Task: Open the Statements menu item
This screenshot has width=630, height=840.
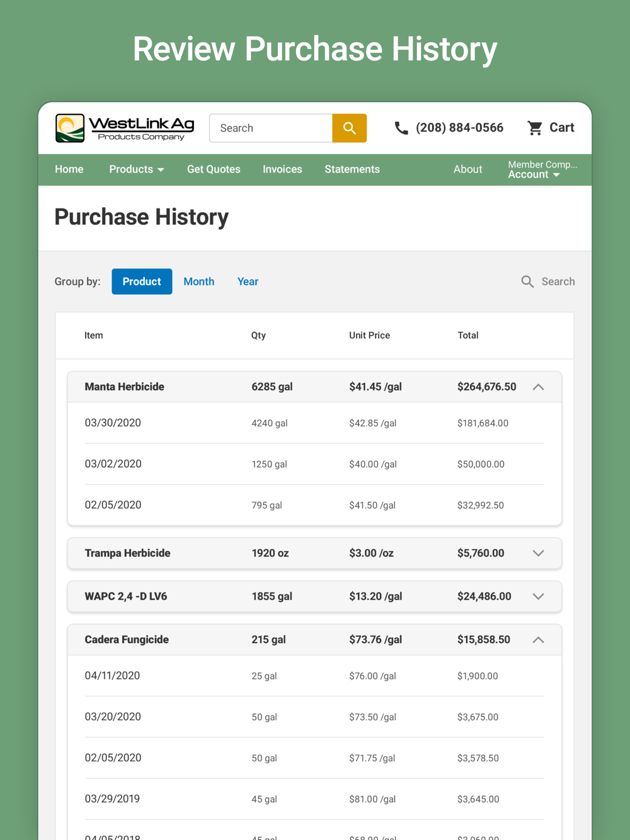Action: tap(352, 169)
